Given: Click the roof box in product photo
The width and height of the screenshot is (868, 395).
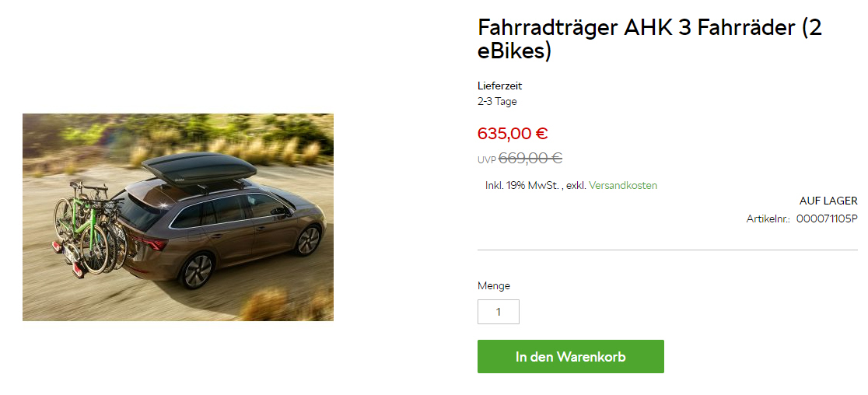Looking at the screenshot, I should [198, 169].
